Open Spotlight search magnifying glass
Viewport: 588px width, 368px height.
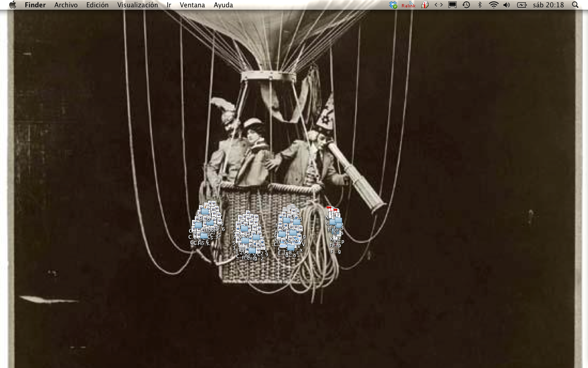[x=575, y=5]
